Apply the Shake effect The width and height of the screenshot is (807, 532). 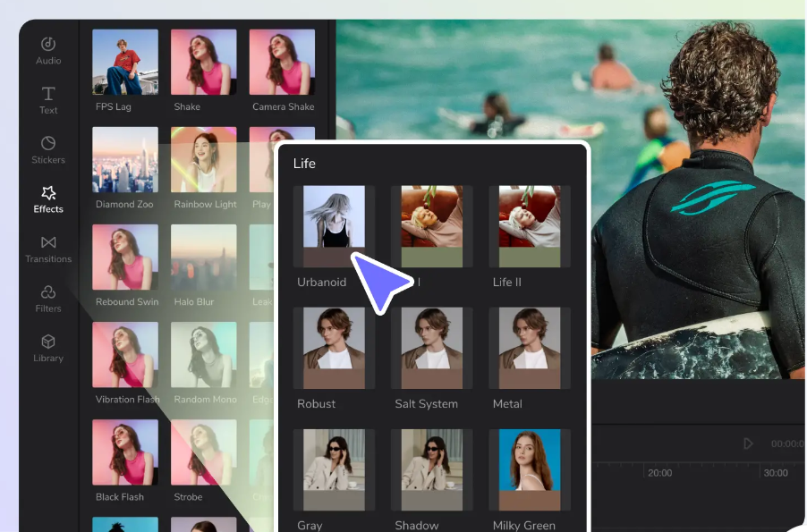203,63
